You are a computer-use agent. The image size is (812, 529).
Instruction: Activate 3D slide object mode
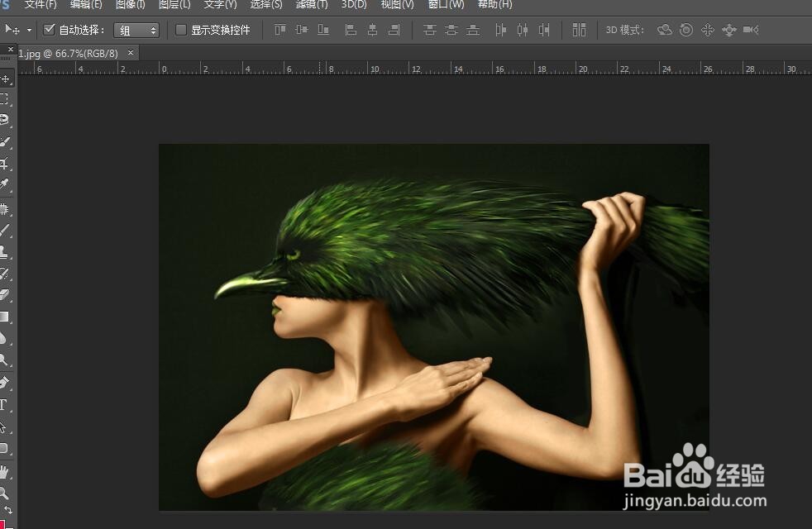(729, 30)
